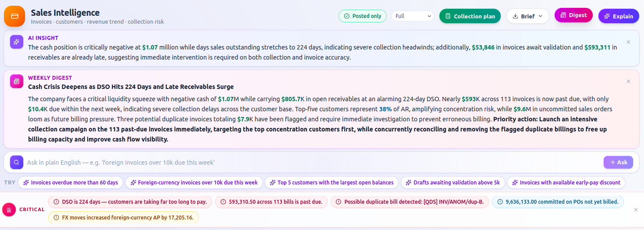Click the subtitle 'Invoices · customers · revenue trend'
644x230 pixels.
(x=97, y=22)
